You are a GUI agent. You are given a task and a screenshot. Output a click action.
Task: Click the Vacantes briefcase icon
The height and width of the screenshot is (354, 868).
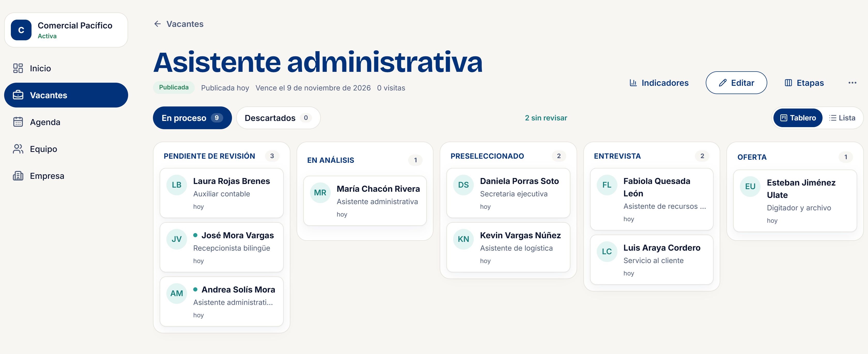coord(18,95)
